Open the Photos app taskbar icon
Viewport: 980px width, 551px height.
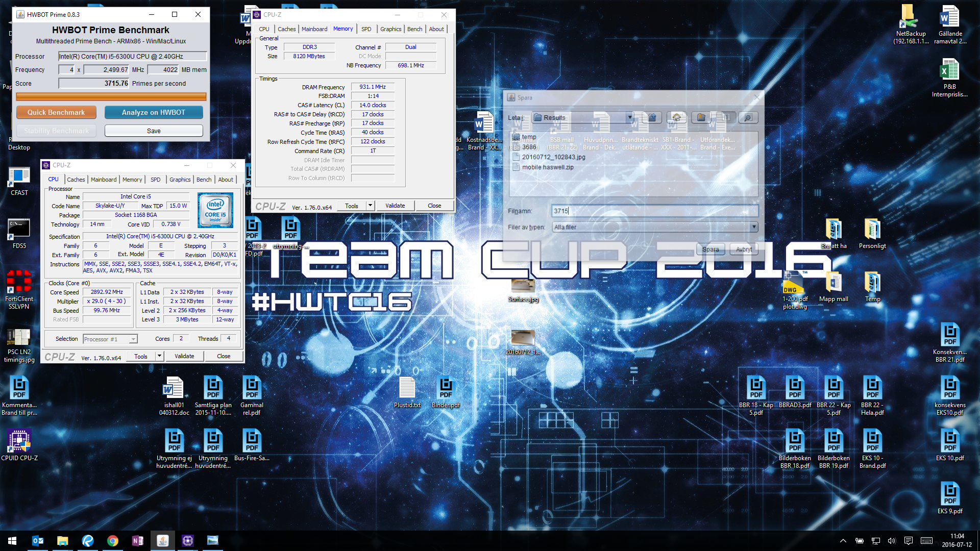(212, 541)
